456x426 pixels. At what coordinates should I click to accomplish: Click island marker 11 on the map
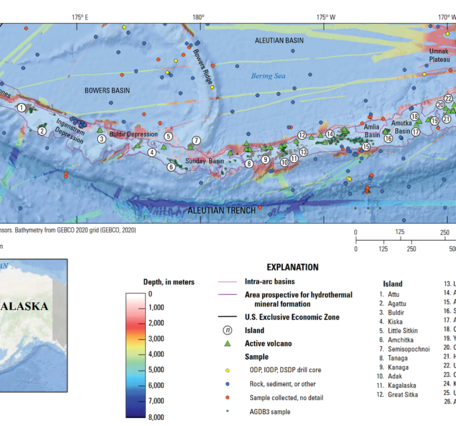pos(294,158)
